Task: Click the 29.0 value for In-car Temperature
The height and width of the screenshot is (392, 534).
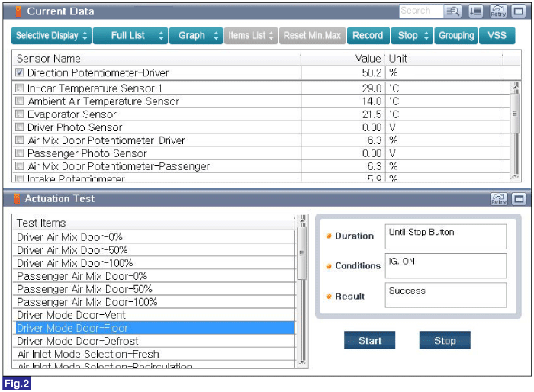Action: 372,88
